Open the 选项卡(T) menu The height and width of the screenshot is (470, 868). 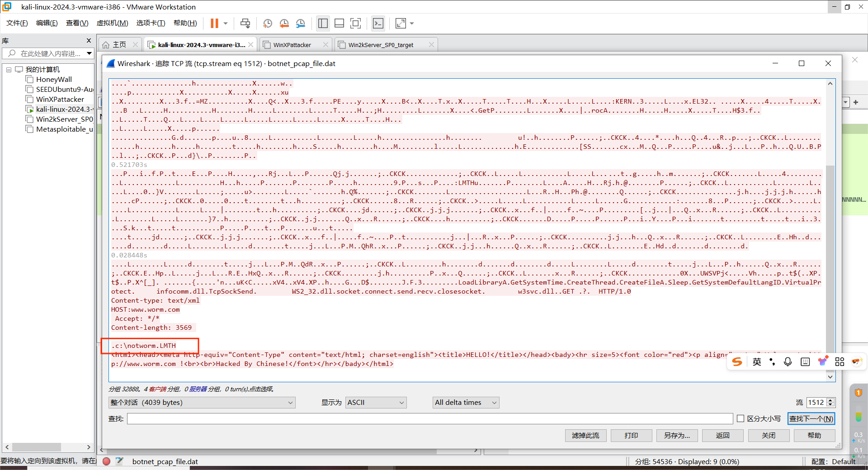[151, 23]
